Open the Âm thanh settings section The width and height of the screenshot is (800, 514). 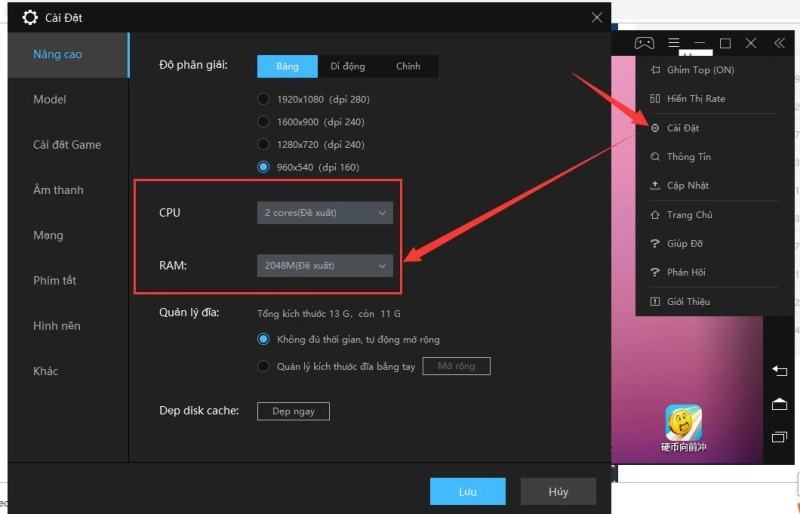click(68, 190)
